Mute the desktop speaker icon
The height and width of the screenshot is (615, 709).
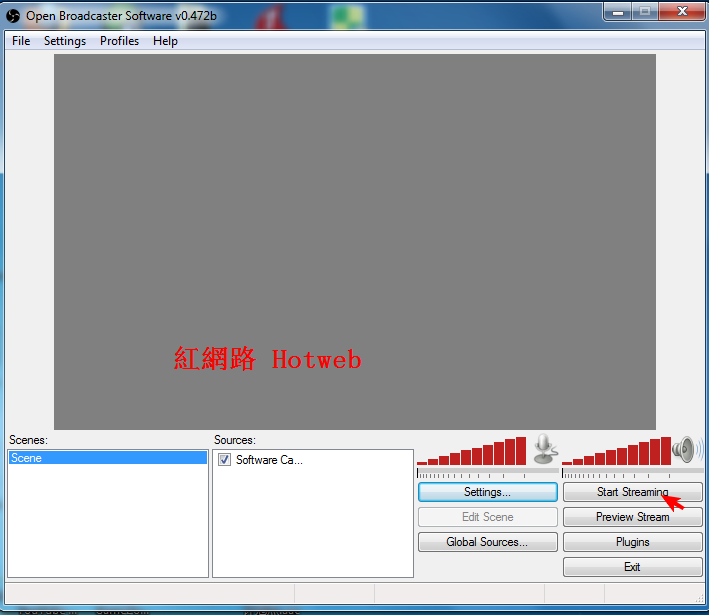686,449
